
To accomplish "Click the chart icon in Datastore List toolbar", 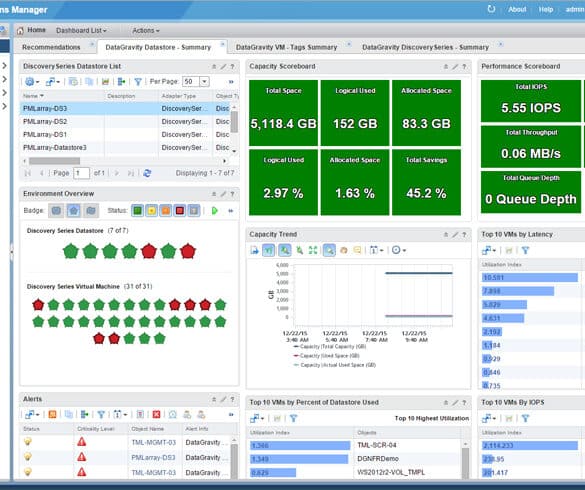I will pyautogui.click(x=105, y=81).
